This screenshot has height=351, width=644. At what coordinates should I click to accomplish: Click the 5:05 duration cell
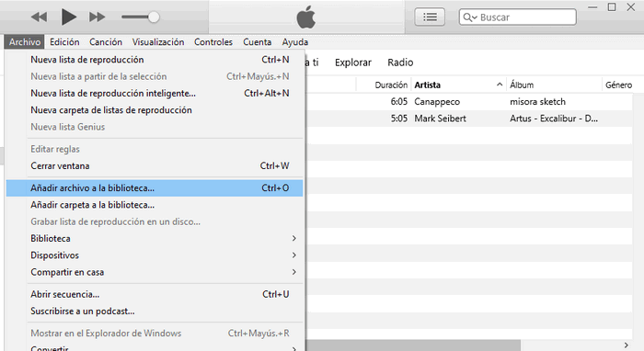pos(398,119)
